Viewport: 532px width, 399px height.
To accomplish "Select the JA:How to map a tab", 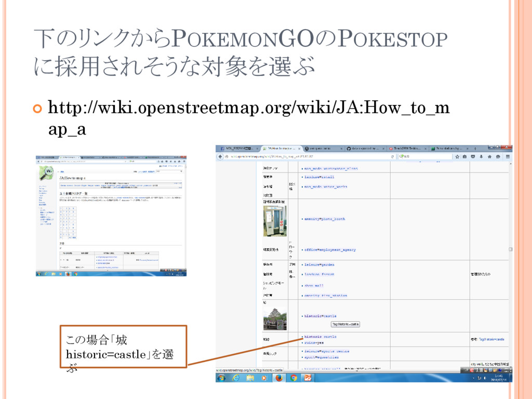I will coord(282,149).
